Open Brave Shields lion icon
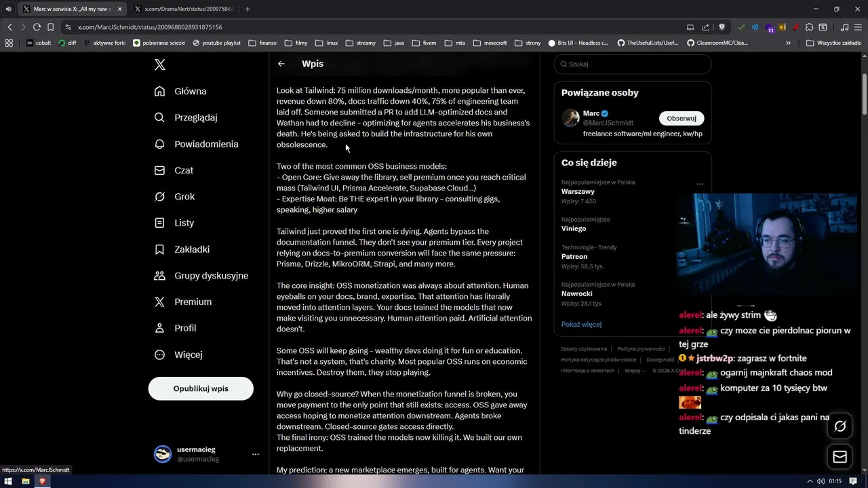868x488 pixels. pyautogui.click(x=722, y=27)
